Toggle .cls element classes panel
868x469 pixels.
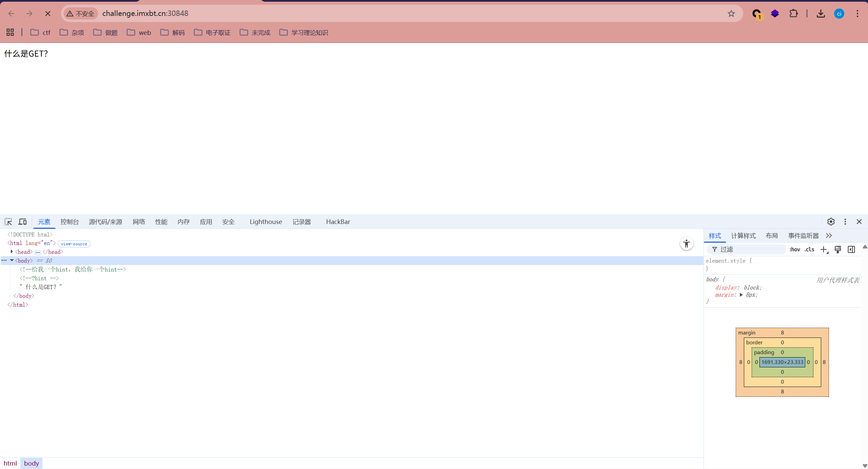tap(809, 249)
